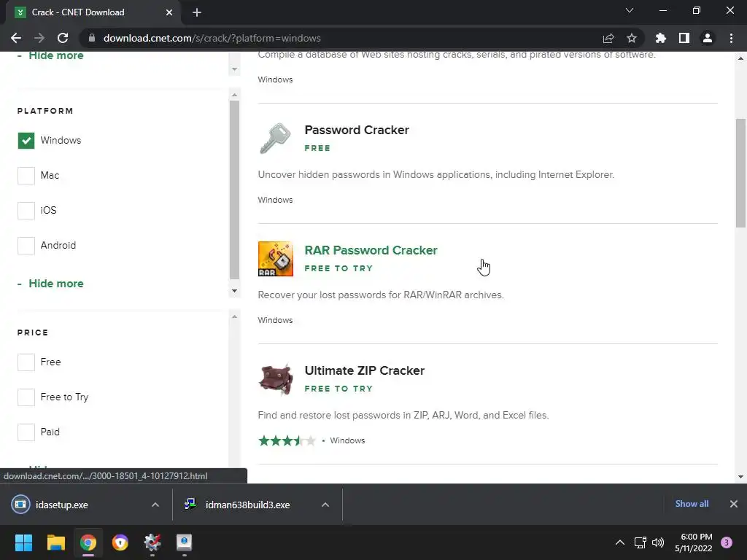Open the gear tool app in taskbar
Image resolution: width=747 pixels, height=560 pixels.
152,542
